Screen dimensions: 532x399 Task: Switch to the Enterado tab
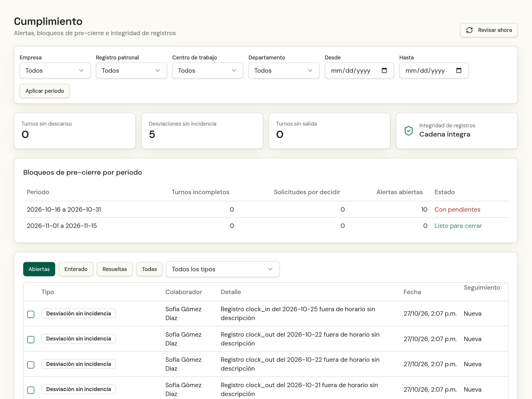point(76,269)
